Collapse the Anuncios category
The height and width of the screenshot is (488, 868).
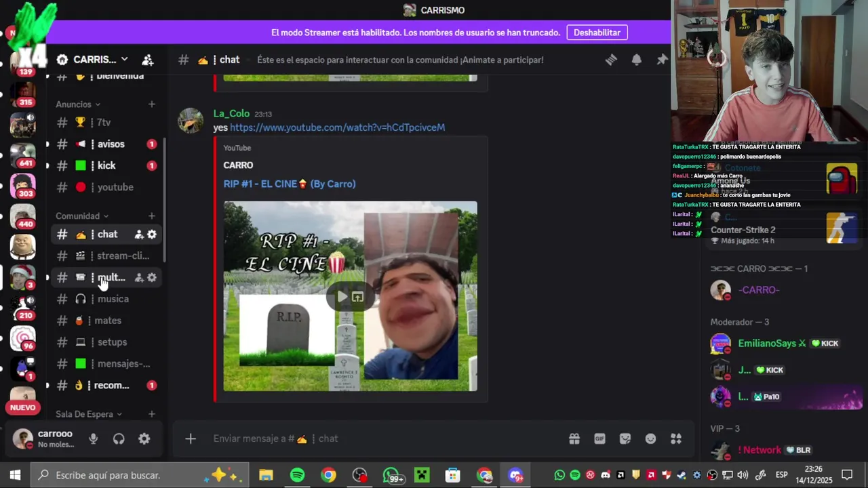(x=78, y=104)
